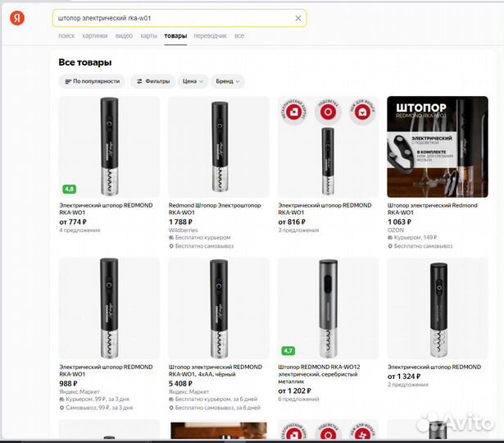Image resolution: width=504 pixels, height=443 pixels.
Task: Clear the search query with X icon
Action: coord(298,17)
